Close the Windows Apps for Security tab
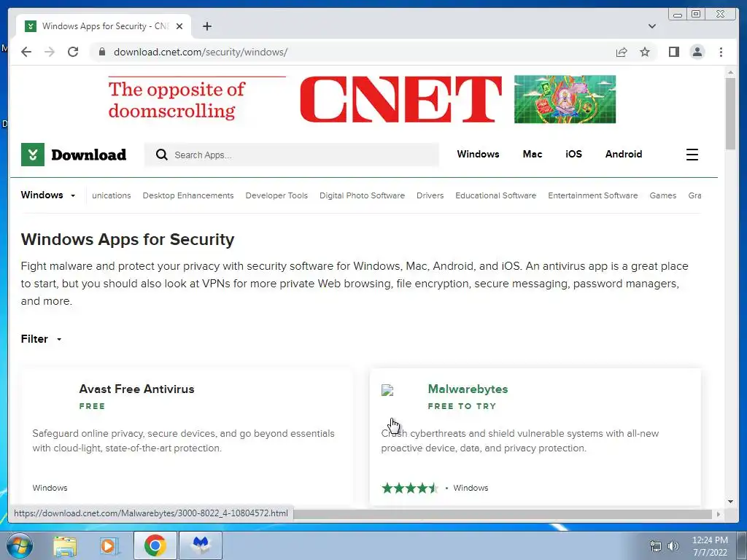The image size is (747, 560). [179, 26]
